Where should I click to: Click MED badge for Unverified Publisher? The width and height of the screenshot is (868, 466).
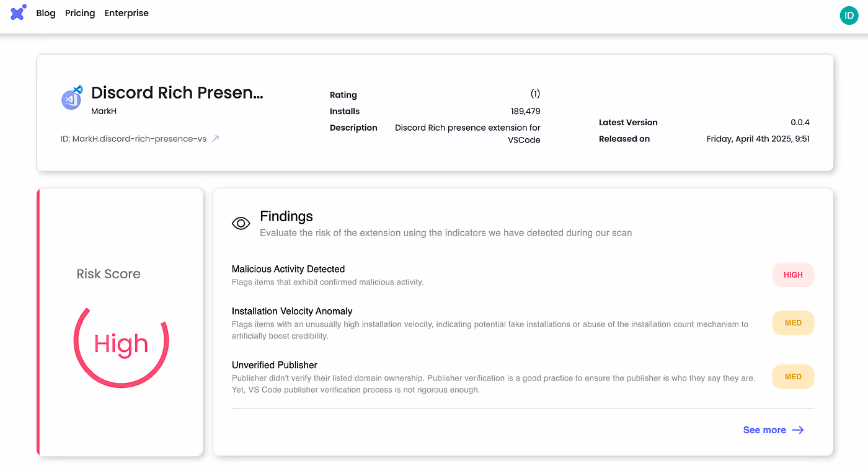(793, 377)
